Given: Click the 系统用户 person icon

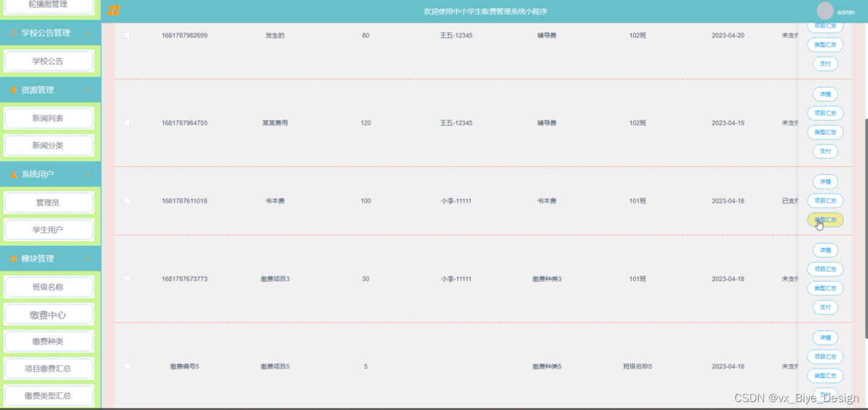Looking at the screenshot, I should coord(13,174).
